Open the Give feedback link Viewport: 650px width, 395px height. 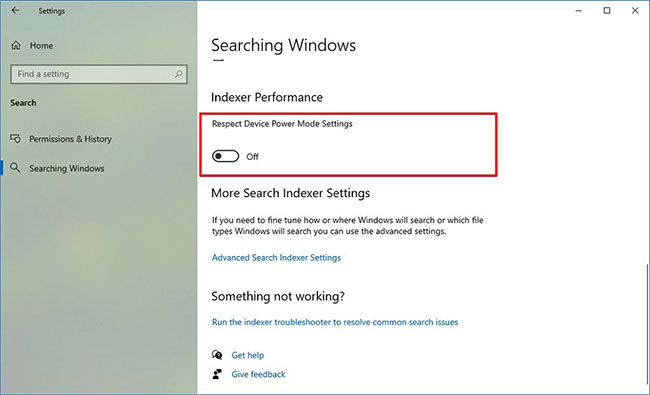click(258, 374)
